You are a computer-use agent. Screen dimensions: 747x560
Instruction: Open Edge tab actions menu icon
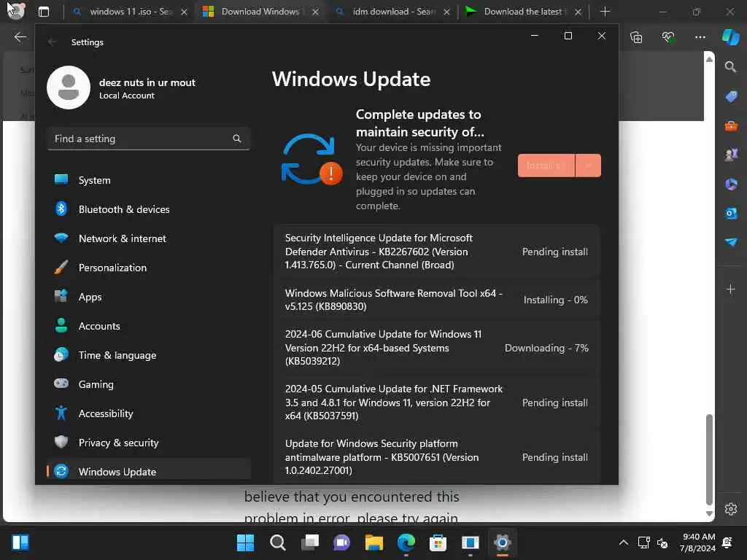[43, 12]
